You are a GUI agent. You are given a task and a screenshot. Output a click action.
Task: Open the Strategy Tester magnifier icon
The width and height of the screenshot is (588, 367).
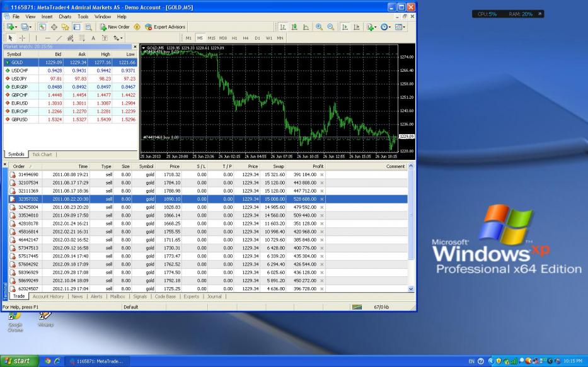pyautogui.click(x=88, y=27)
